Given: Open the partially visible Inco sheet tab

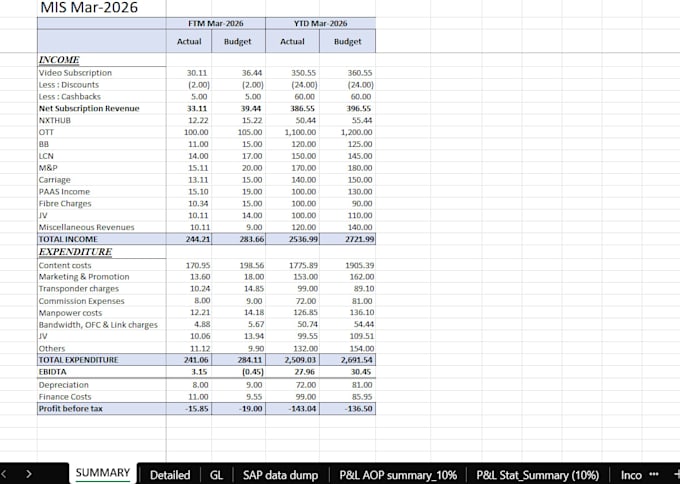Looking at the screenshot, I should (x=631, y=475).
